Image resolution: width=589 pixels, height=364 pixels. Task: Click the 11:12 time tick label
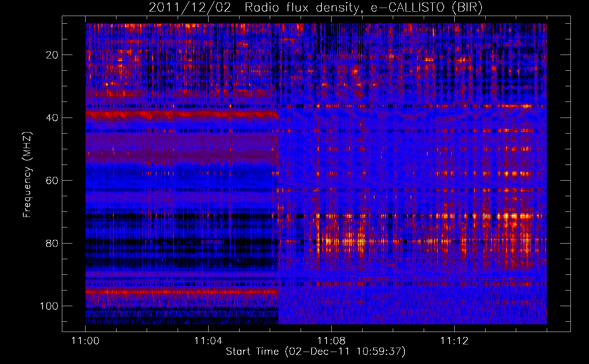click(454, 341)
